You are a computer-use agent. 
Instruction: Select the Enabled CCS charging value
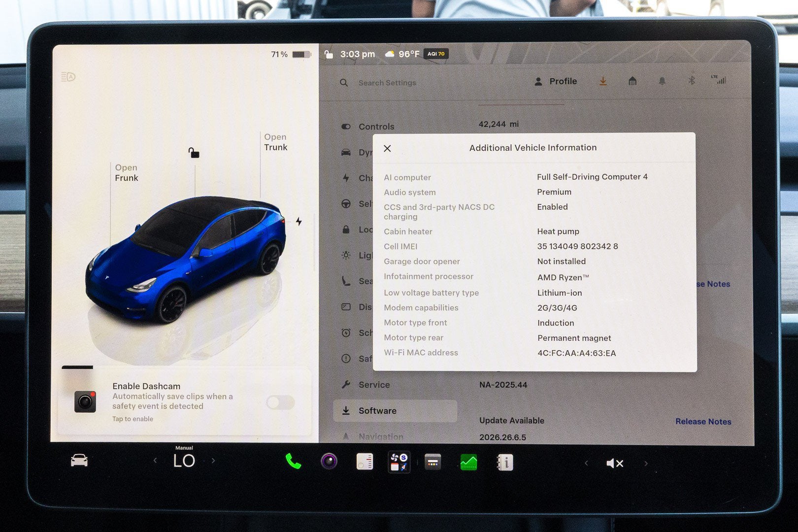point(552,207)
